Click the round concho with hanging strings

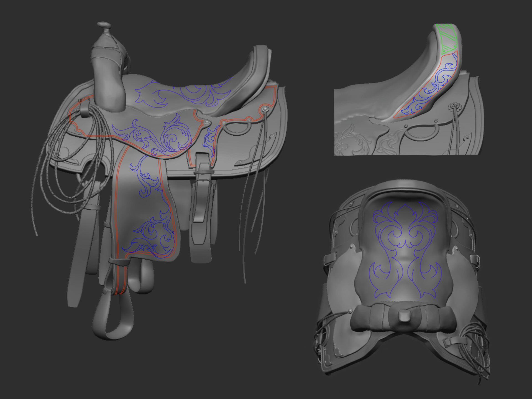tap(265, 109)
